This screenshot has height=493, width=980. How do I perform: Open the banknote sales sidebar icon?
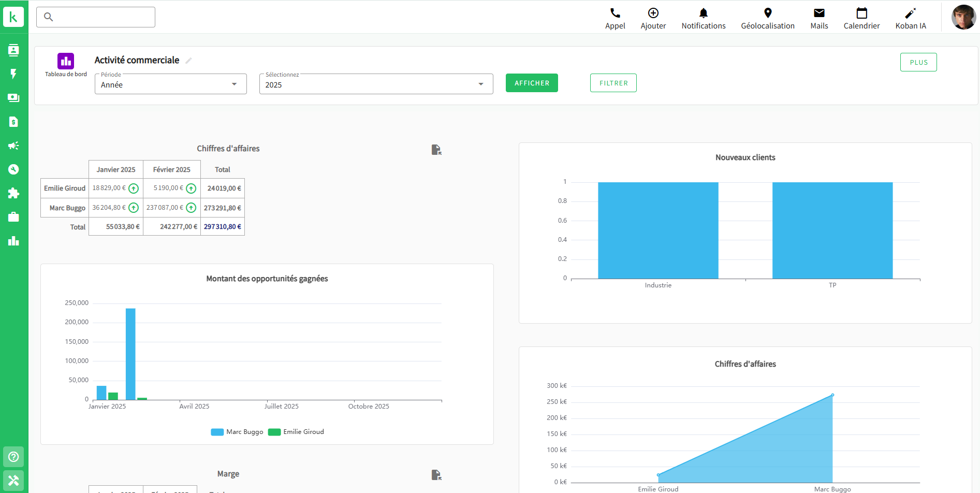tap(13, 98)
